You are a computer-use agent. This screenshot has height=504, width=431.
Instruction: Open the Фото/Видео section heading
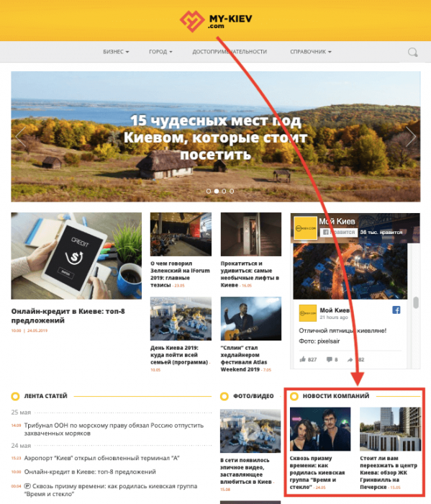click(253, 396)
